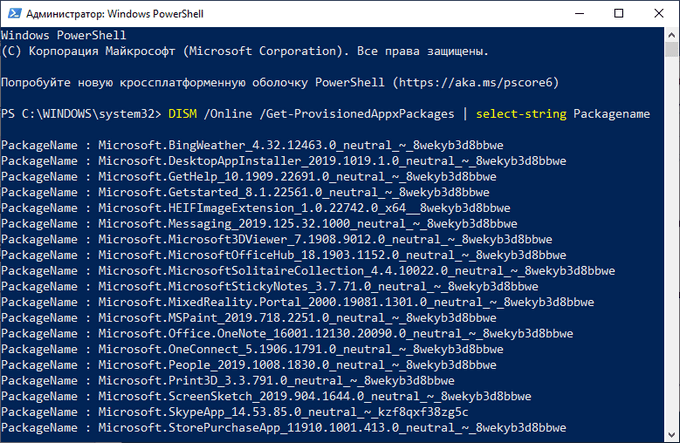Click the Microsoft.MSPaint package name
The width and height of the screenshot is (680, 443).
(x=297, y=318)
